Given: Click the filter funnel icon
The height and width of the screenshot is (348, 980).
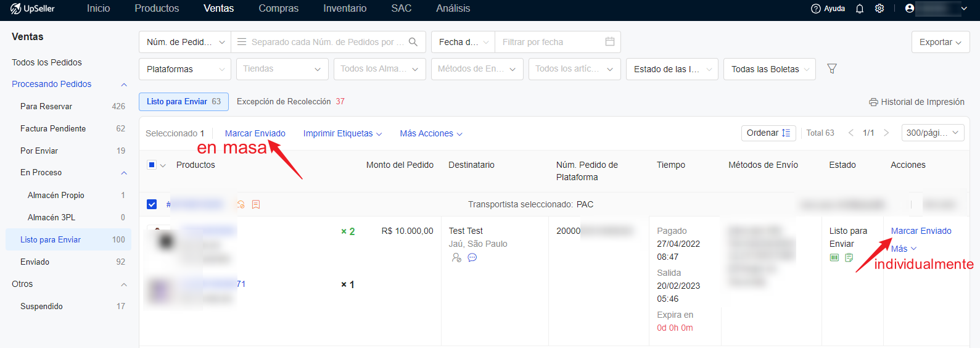Looking at the screenshot, I should [831, 69].
